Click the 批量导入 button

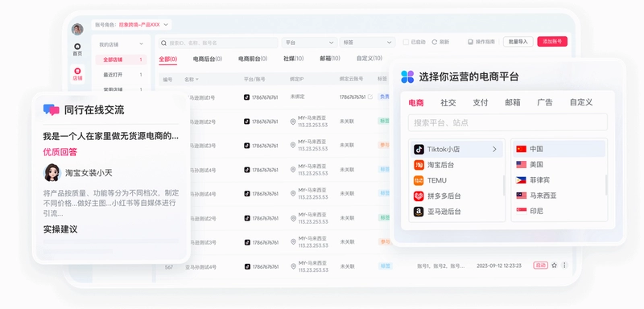518,42
